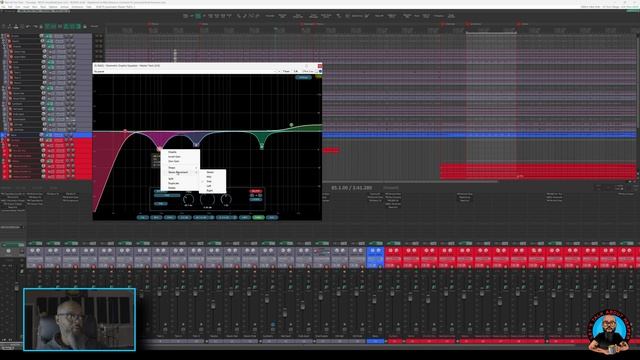Toggle grid lines in the main toolbar
Screen dimensions: 640x360
click(x=72, y=26)
